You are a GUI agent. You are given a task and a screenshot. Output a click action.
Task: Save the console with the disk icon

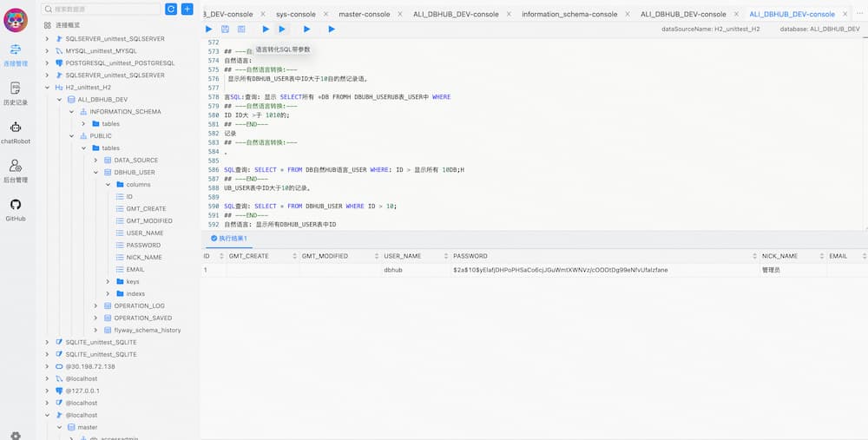pos(225,29)
